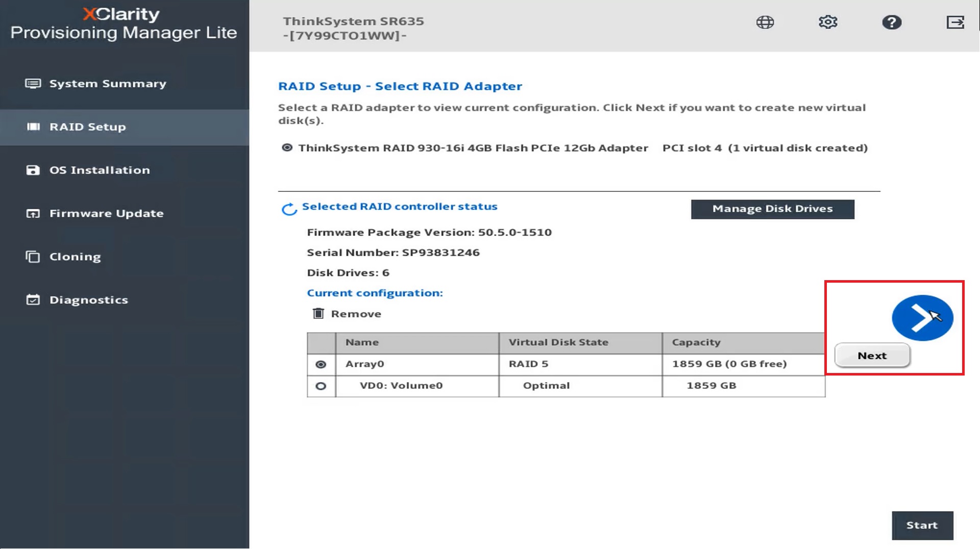Click the Remove link text
This screenshot has height=549, width=980.
[x=356, y=314]
